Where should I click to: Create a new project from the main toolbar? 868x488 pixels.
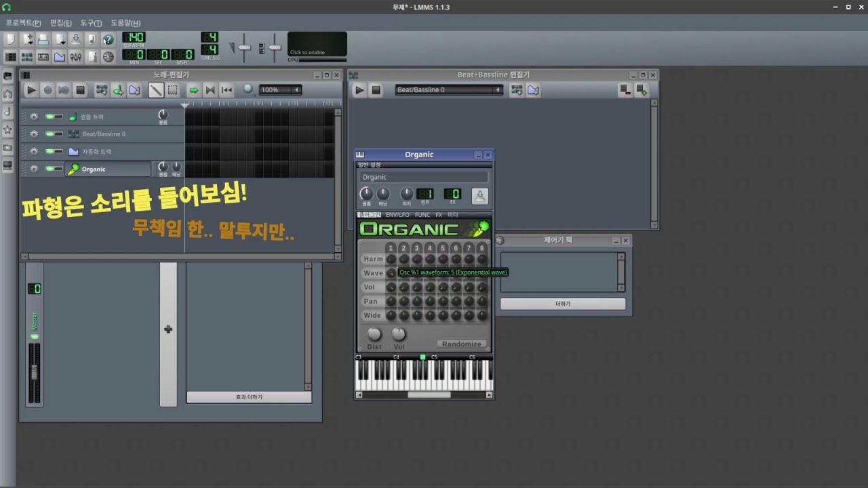tap(12, 39)
